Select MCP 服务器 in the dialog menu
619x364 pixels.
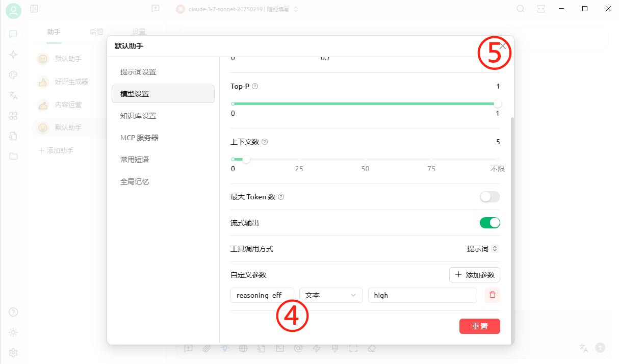coord(163,138)
